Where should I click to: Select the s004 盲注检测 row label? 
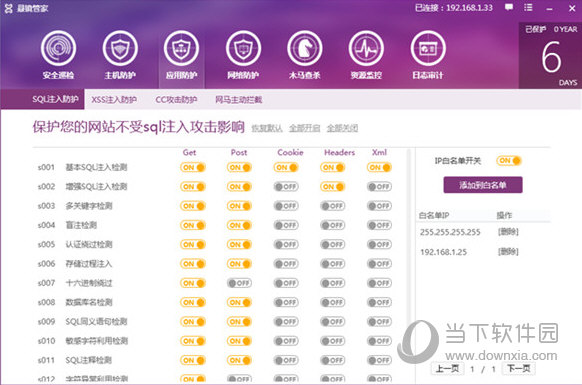click(x=81, y=225)
